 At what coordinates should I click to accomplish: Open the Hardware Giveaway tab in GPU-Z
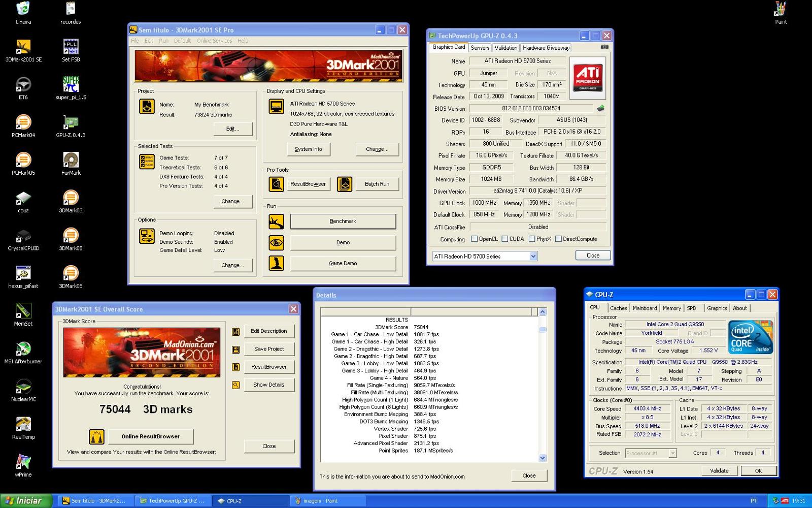[546, 48]
